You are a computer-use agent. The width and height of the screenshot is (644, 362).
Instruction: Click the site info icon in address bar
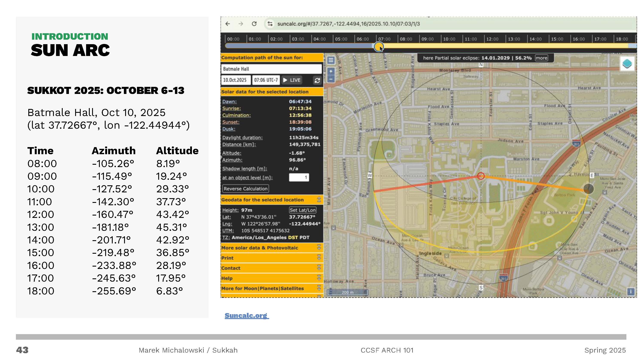270,24
